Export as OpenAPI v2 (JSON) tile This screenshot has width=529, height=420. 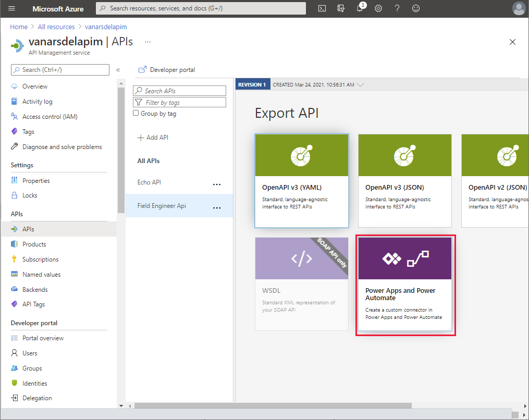(495, 181)
